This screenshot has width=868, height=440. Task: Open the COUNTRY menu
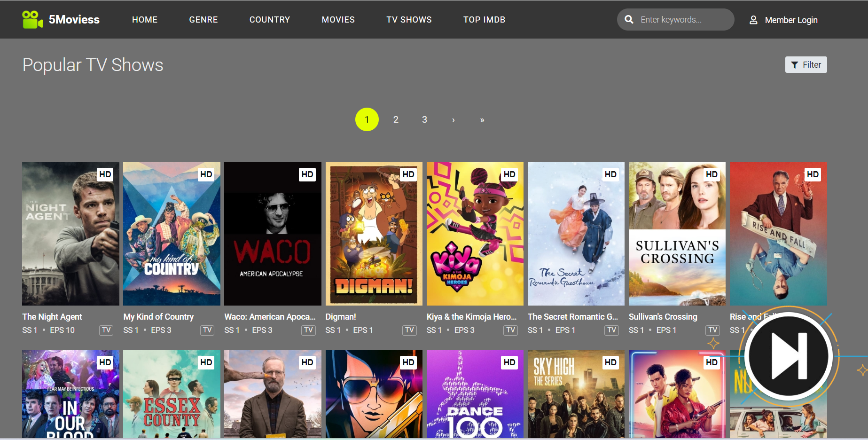tap(270, 20)
